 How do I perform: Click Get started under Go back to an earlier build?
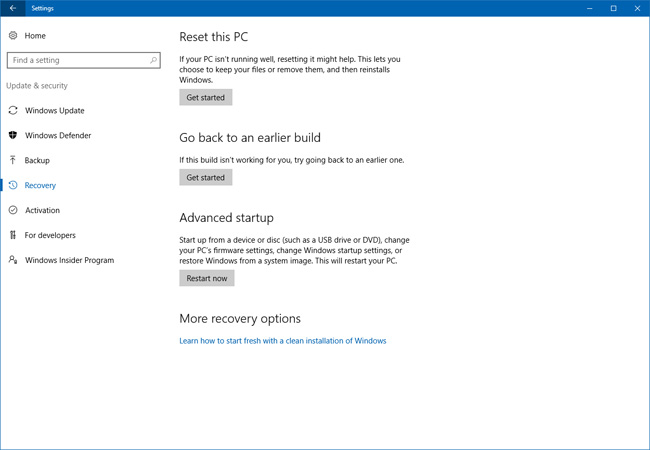coord(206,177)
